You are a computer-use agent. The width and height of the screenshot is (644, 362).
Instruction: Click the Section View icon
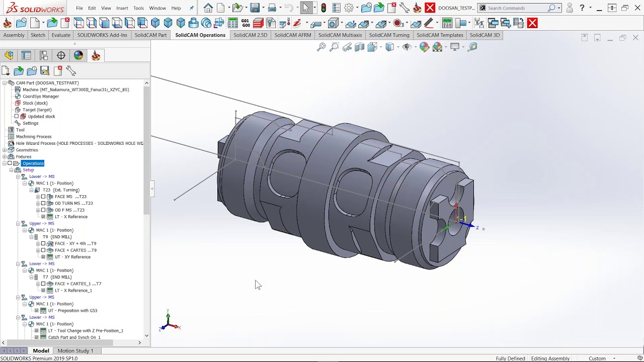359,47
